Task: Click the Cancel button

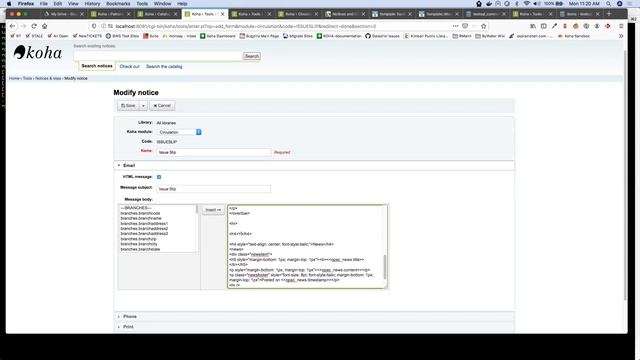Action: [162, 106]
